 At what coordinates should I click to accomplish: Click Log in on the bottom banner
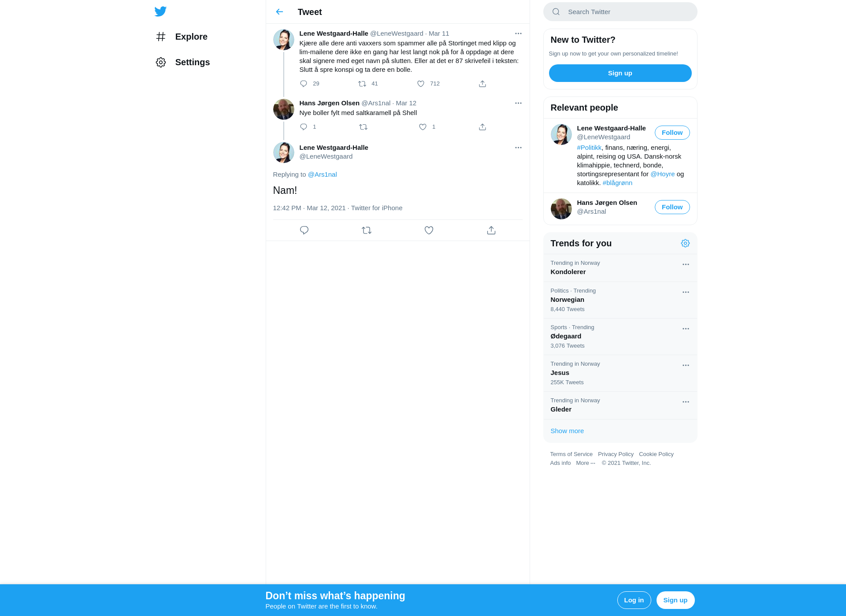pos(634,600)
